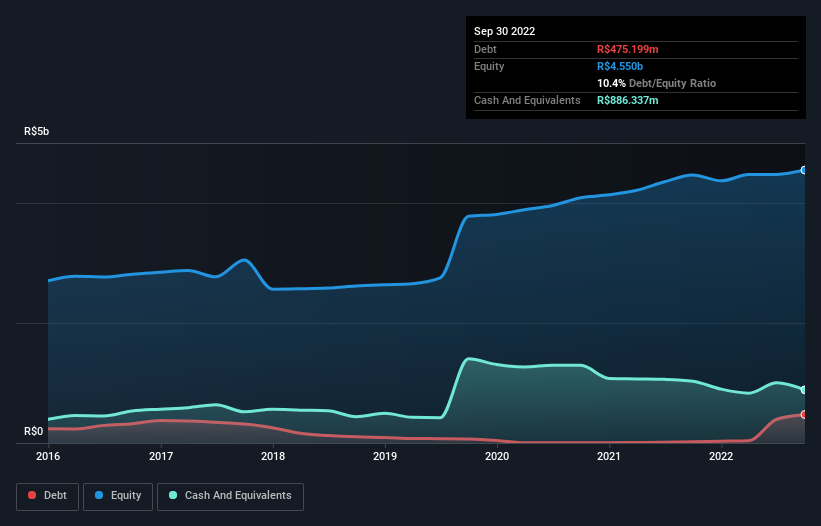The image size is (821, 526).
Task: Toggle the Debt series legend button
Action: pos(47,496)
